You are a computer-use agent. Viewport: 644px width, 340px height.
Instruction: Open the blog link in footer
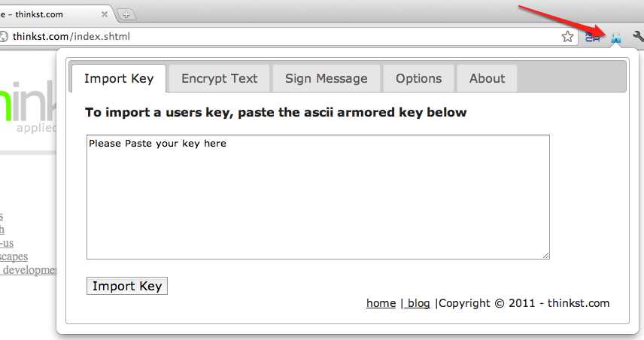tap(417, 303)
